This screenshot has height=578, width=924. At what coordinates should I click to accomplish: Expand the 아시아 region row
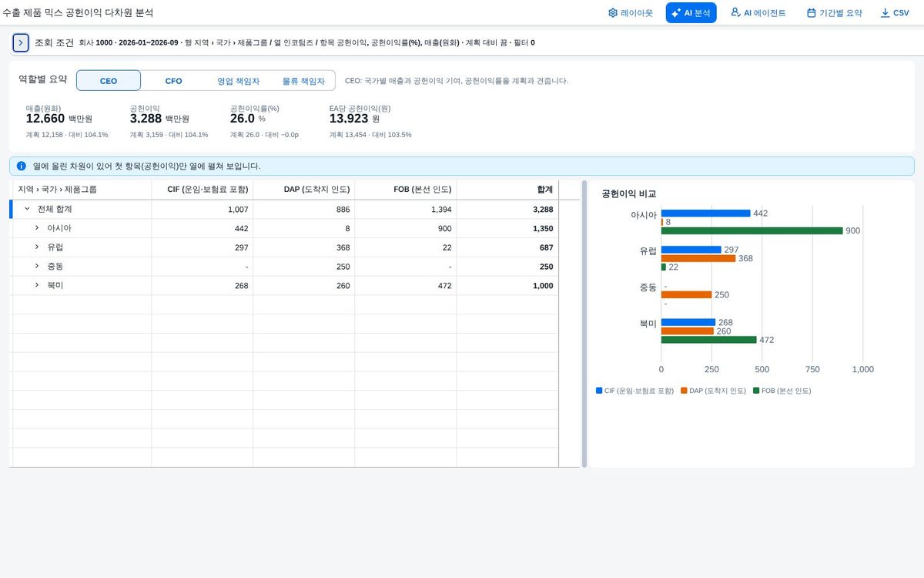coord(37,228)
